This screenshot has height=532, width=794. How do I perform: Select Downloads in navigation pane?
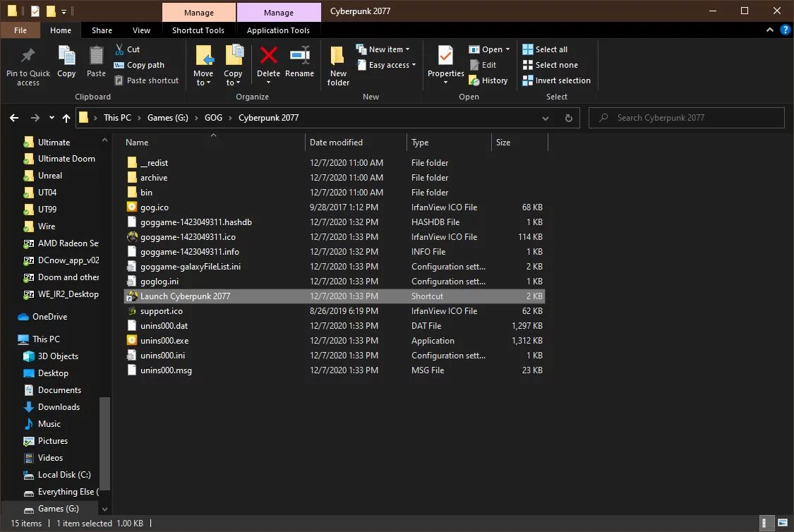[59, 407]
